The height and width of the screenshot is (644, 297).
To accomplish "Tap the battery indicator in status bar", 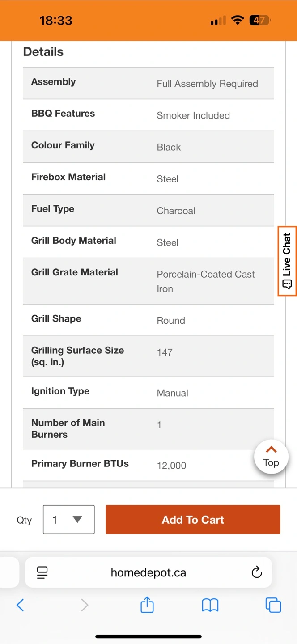I will [260, 20].
